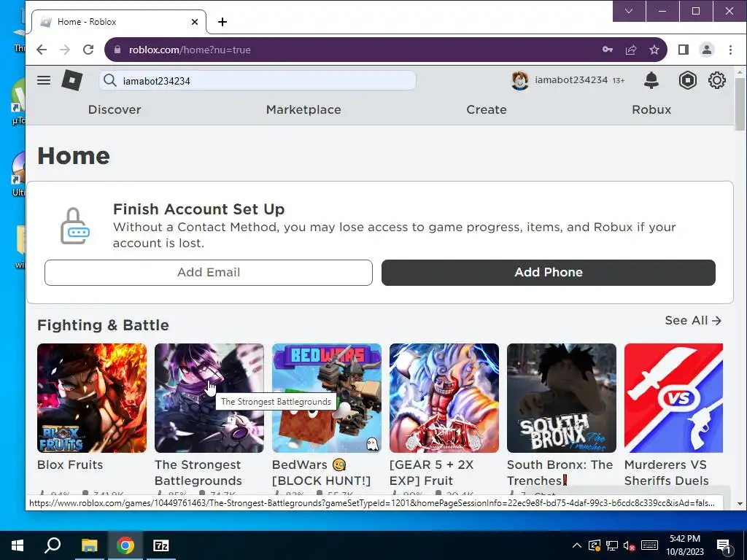This screenshot has width=747, height=560.
Task: Open Windows taskbar search
Action: click(x=53, y=545)
